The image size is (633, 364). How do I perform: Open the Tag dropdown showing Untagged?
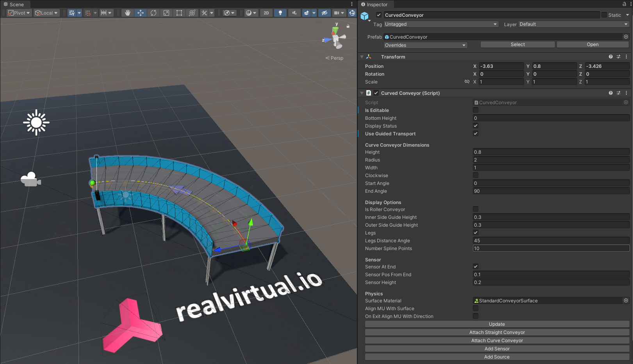tap(441, 24)
